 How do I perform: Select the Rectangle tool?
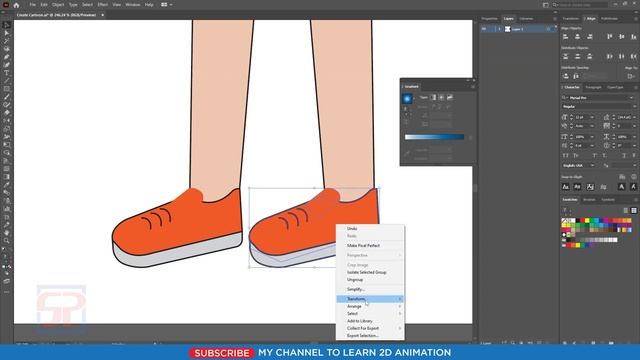point(7,89)
